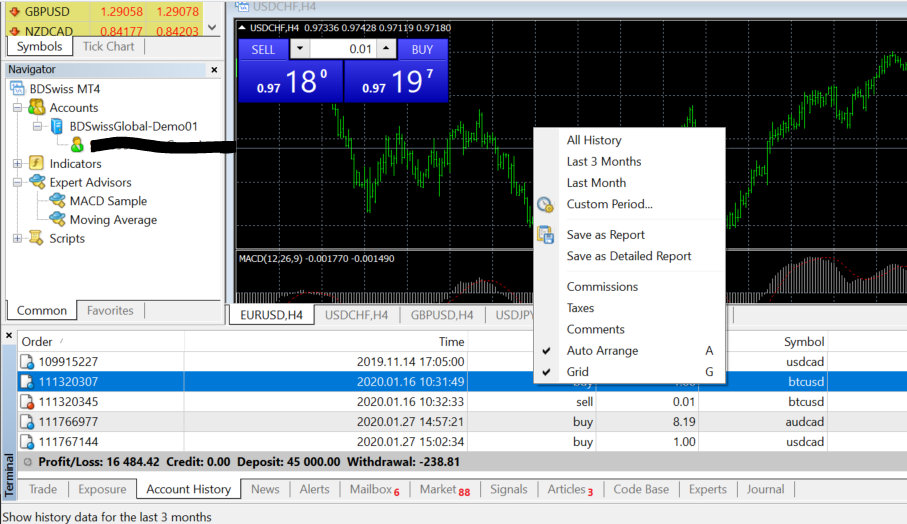
Task: Open the Favorites tab in Navigator
Action: click(110, 311)
